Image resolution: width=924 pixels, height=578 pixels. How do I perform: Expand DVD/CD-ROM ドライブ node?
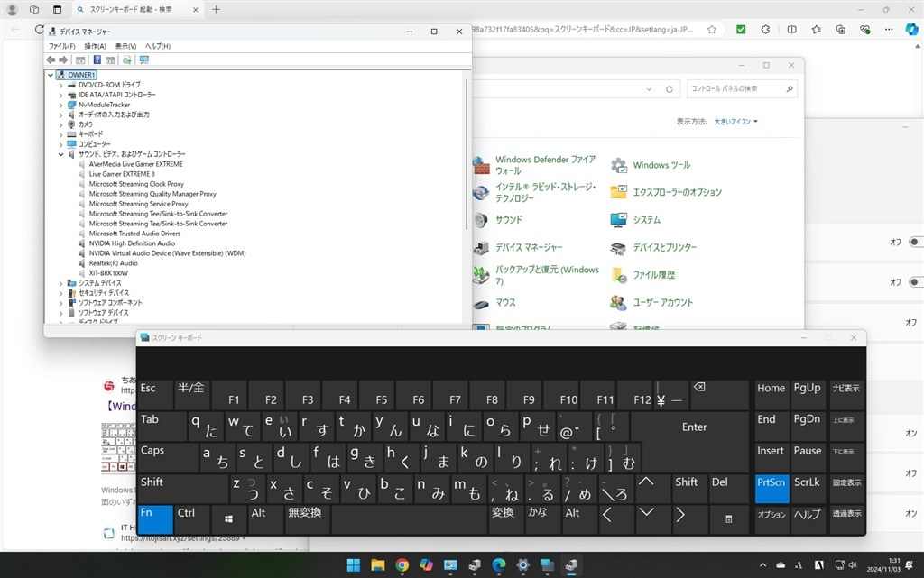tap(60, 86)
